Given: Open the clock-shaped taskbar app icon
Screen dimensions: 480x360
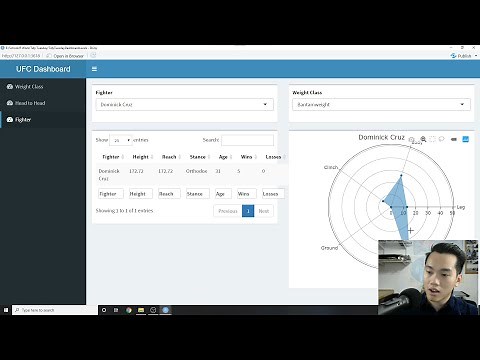Looking at the screenshot, I should coord(153,310).
